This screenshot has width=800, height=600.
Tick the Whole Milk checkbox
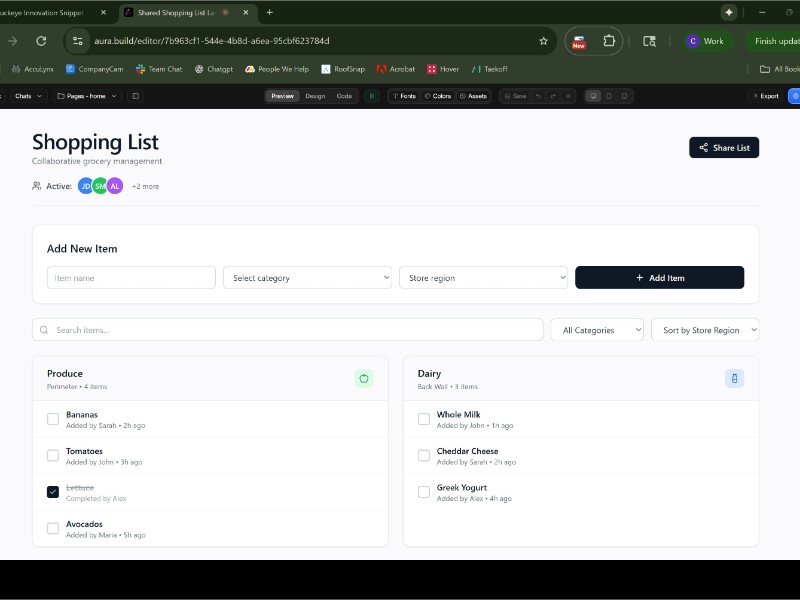(424, 419)
